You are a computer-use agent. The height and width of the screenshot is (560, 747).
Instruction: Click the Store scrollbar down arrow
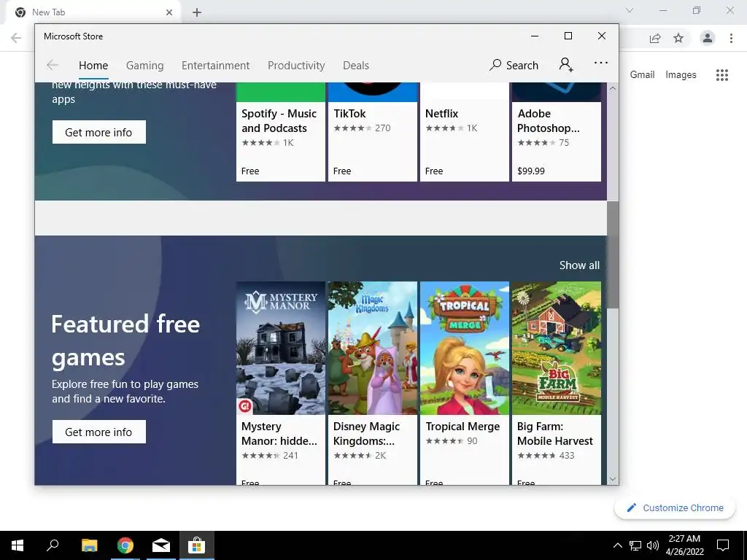pos(613,480)
